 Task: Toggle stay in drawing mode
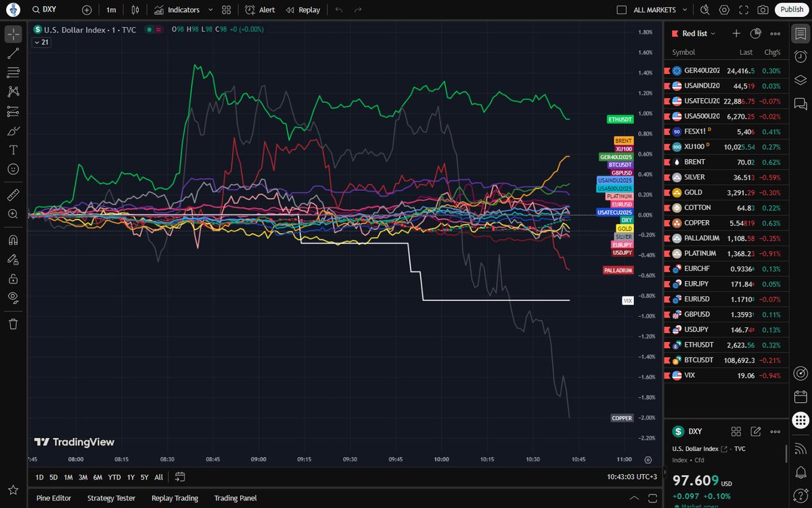(14, 259)
